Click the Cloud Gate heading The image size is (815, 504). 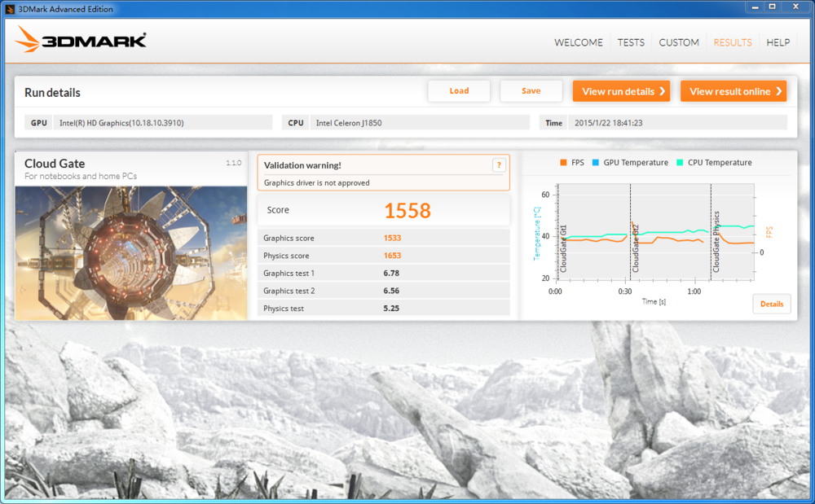[x=55, y=164]
